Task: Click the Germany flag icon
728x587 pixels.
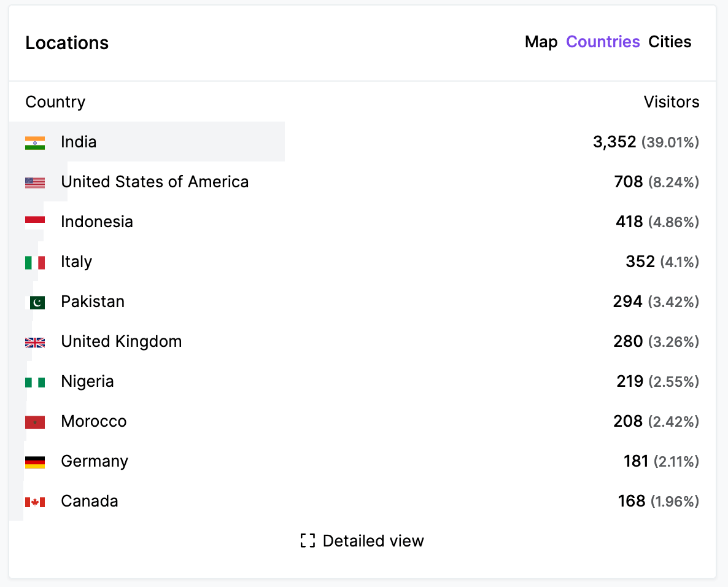Action: coord(35,461)
